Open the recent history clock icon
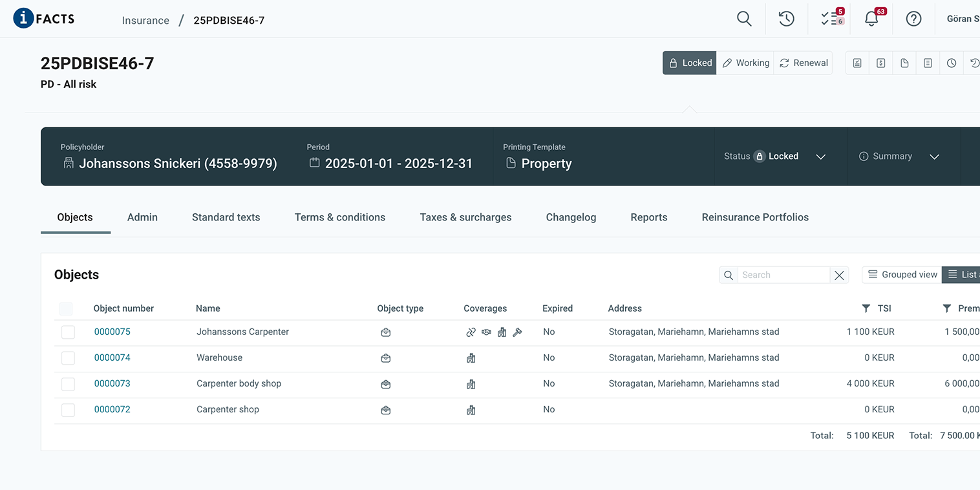The image size is (980, 490). tap(786, 19)
